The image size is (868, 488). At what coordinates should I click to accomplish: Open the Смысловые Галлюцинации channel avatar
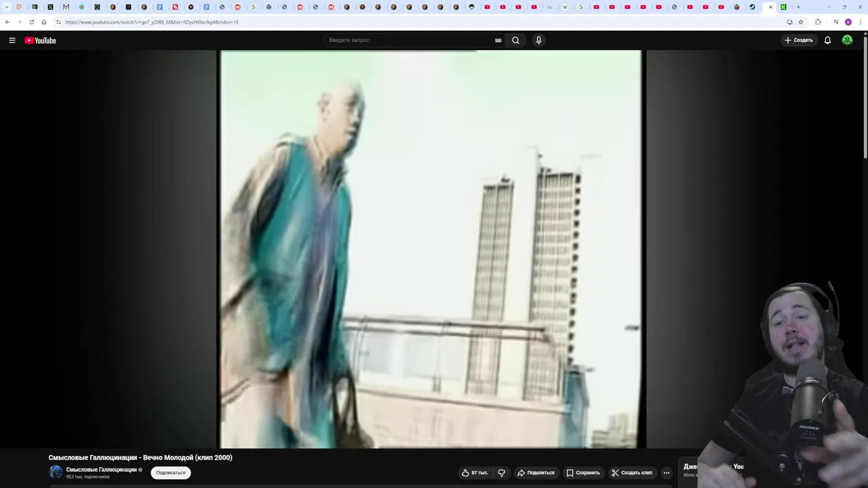tap(56, 472)
